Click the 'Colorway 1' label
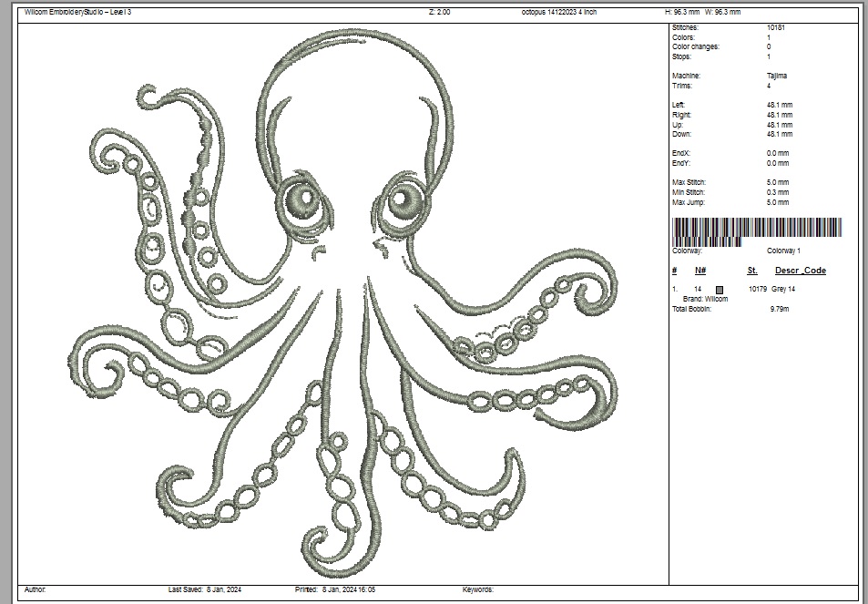868x604 pixels. coord(783,251)
